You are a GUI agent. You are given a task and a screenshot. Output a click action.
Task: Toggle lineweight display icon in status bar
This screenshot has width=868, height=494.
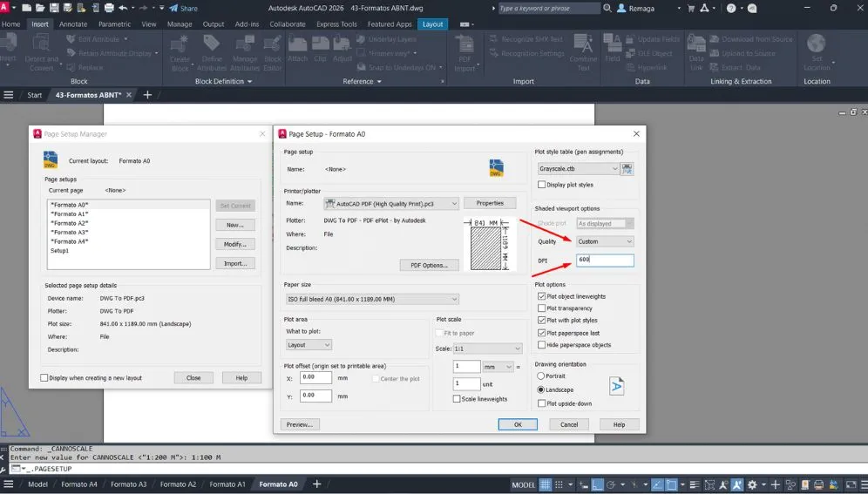point(695,484)
